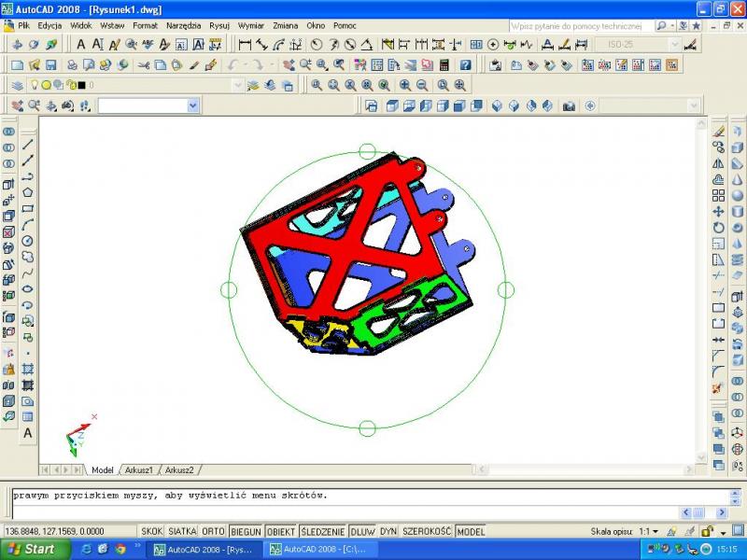Image resolution: width=747 pixels, height=560 pixels.
Task: Toggle ORTO mode in status bar
Action: pos(213,531)
